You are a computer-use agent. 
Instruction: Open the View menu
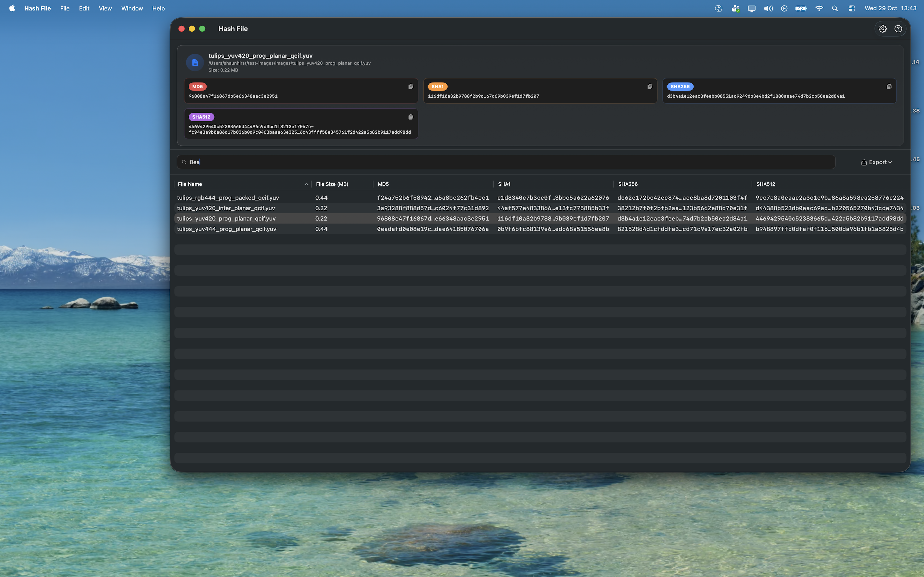(x=105, y=8)
